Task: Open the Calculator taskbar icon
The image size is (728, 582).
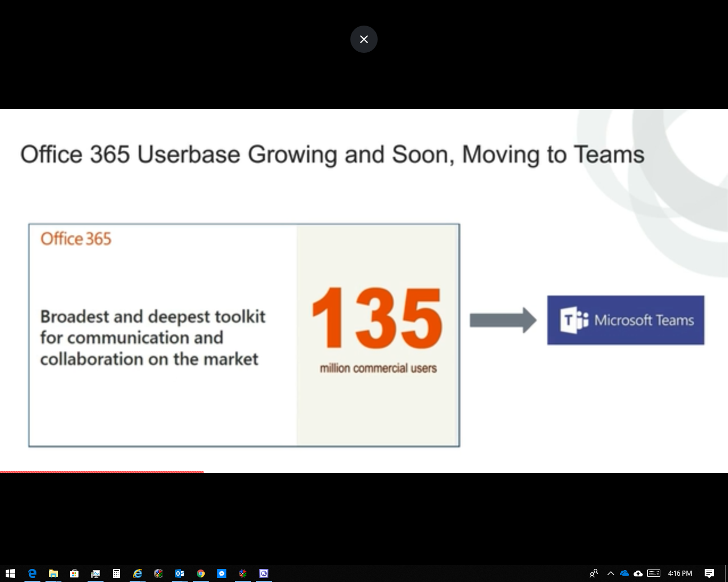Action: [116, 573]
